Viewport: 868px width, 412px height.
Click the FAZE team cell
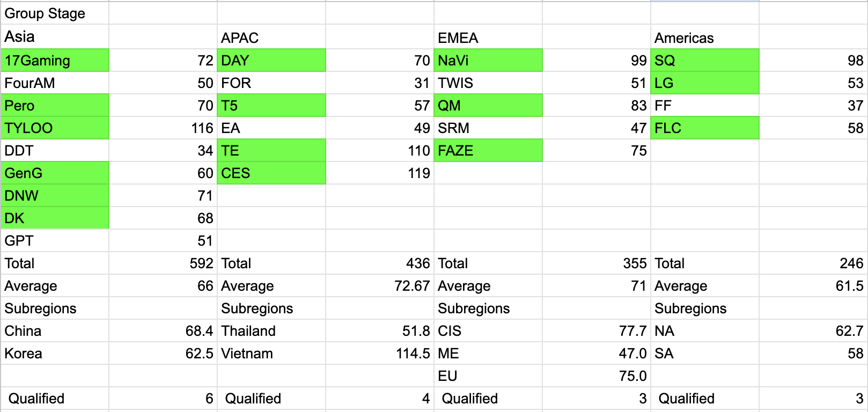[488, 151]
